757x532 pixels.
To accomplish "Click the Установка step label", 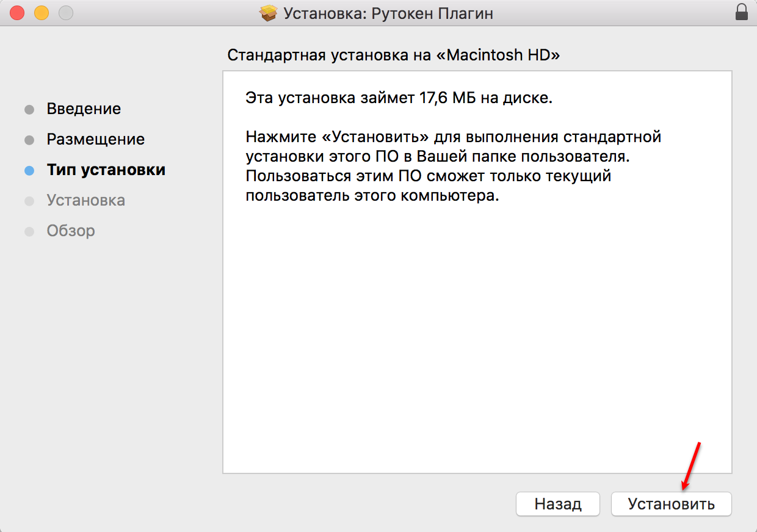I will [85, 201].
